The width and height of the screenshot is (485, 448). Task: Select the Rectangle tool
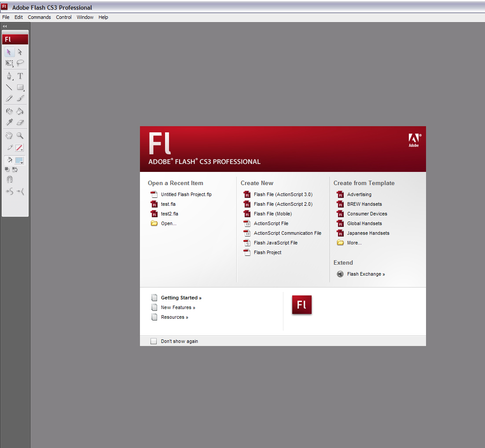pos(20,87)
